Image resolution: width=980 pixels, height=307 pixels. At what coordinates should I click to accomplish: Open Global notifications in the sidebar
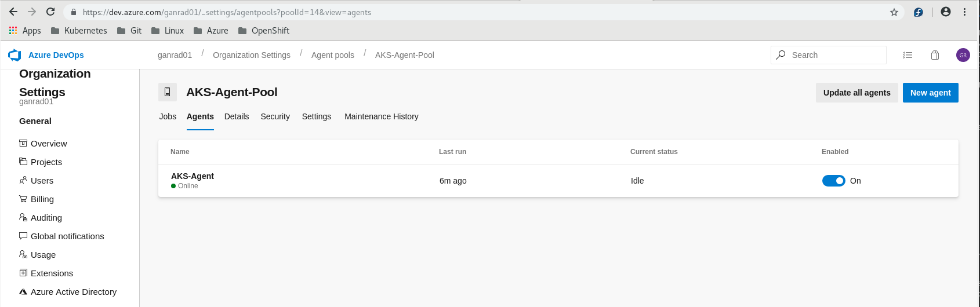click(x=61, y=236)
